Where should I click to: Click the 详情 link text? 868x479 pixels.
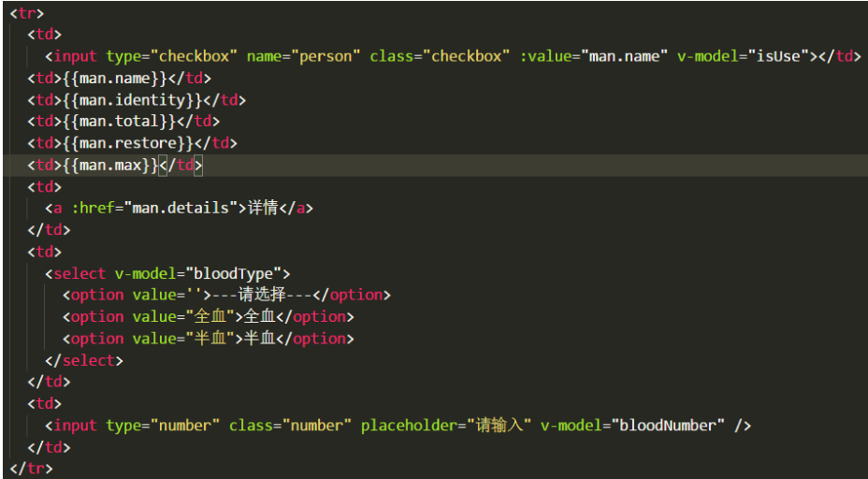point(263,209)
